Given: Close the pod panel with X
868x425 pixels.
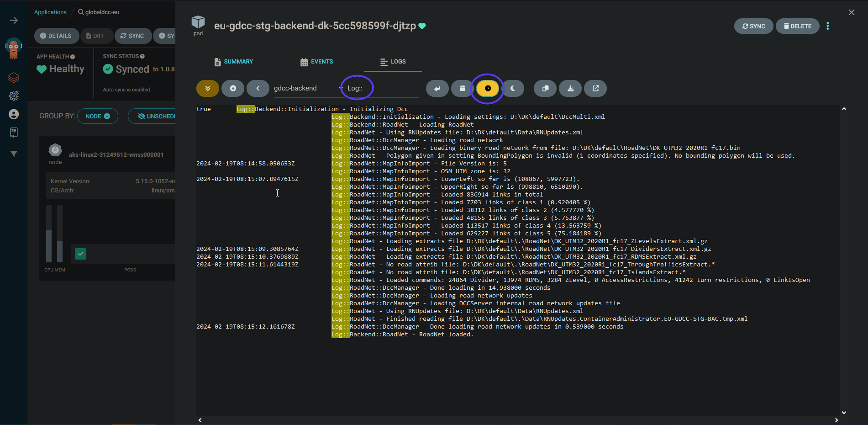Looking at the screenshot, I should [x=852, y=12].
